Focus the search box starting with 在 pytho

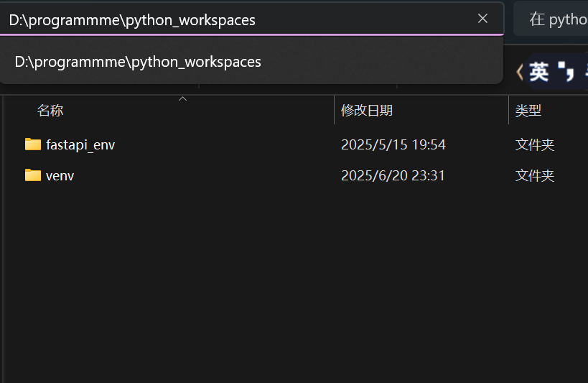pos(551,19)
